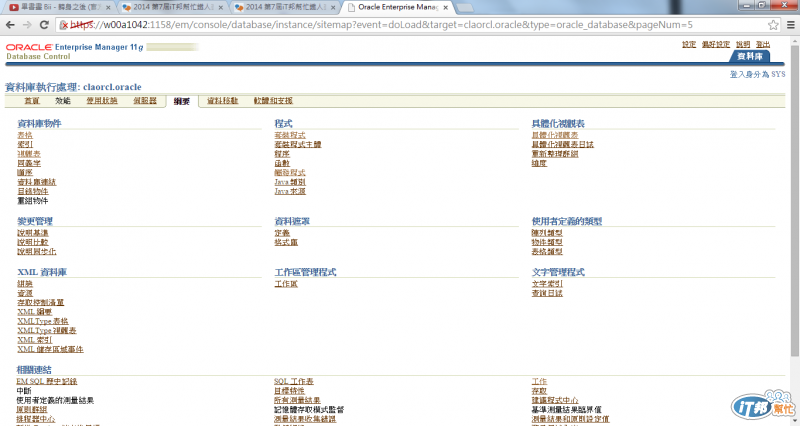
Task: Select the 綱要 schema tab
Action: (182, 101)
